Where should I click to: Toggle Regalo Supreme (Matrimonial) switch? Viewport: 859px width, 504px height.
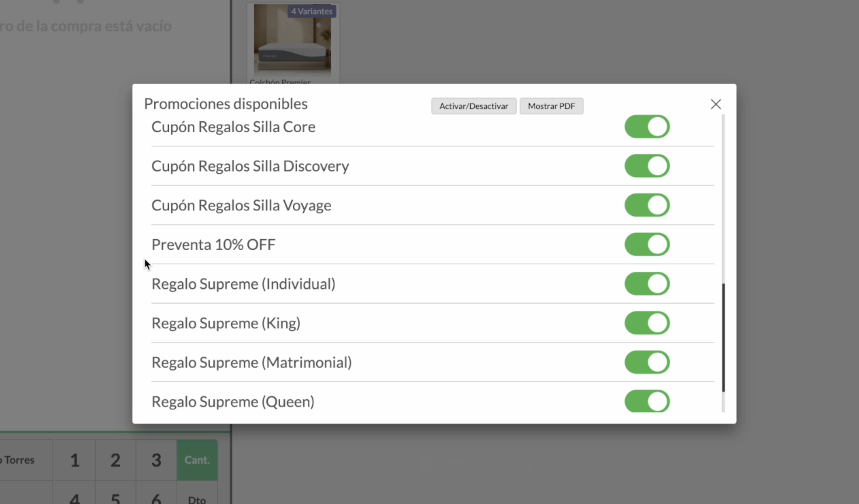(647, 362)
